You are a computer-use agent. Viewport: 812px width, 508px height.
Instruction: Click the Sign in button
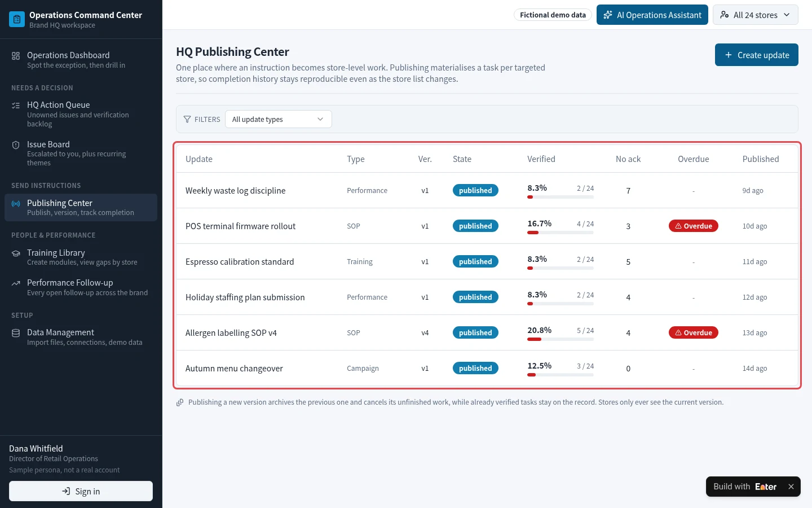pos(81,491)
